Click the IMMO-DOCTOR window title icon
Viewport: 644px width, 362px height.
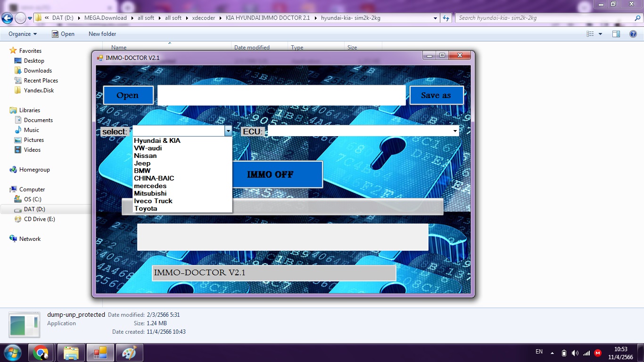pyautogui.click(x=100, y=58)
